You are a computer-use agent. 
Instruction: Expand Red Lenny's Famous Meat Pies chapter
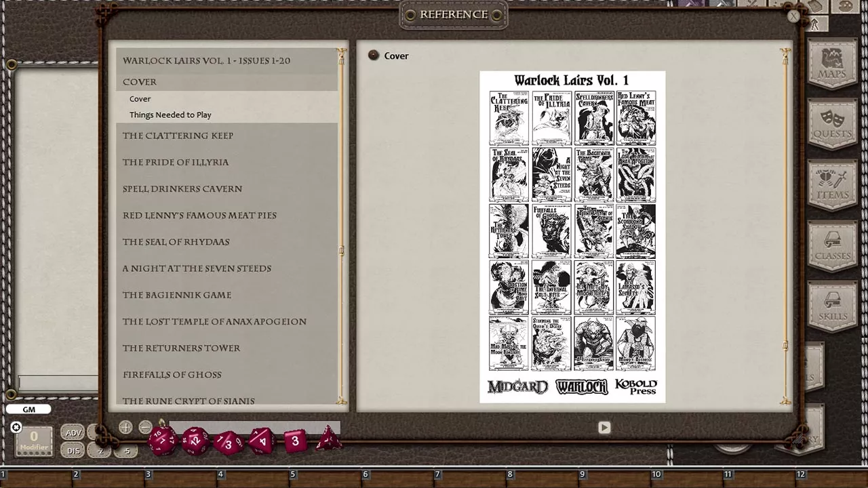coord(226,215)
